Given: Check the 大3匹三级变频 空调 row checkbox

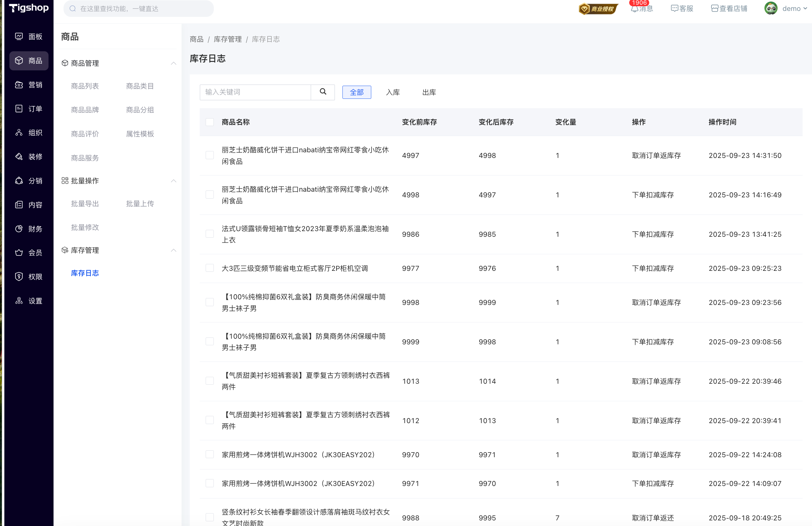Looking at the screenshot, I should [x=210, y=268].
